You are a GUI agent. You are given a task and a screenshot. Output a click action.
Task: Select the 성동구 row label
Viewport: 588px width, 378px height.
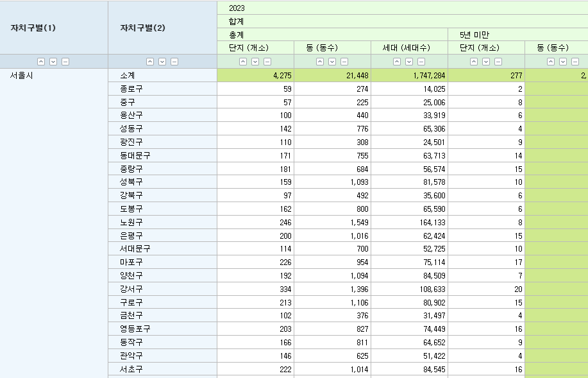pyautogui.click(x=163, y=128)
